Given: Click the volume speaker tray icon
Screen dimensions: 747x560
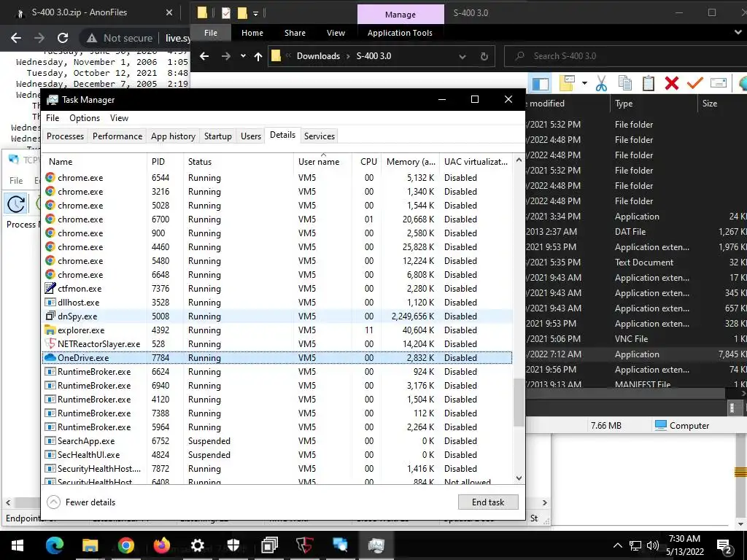Looking at the screenshot, I should click(x=653, y=545).
